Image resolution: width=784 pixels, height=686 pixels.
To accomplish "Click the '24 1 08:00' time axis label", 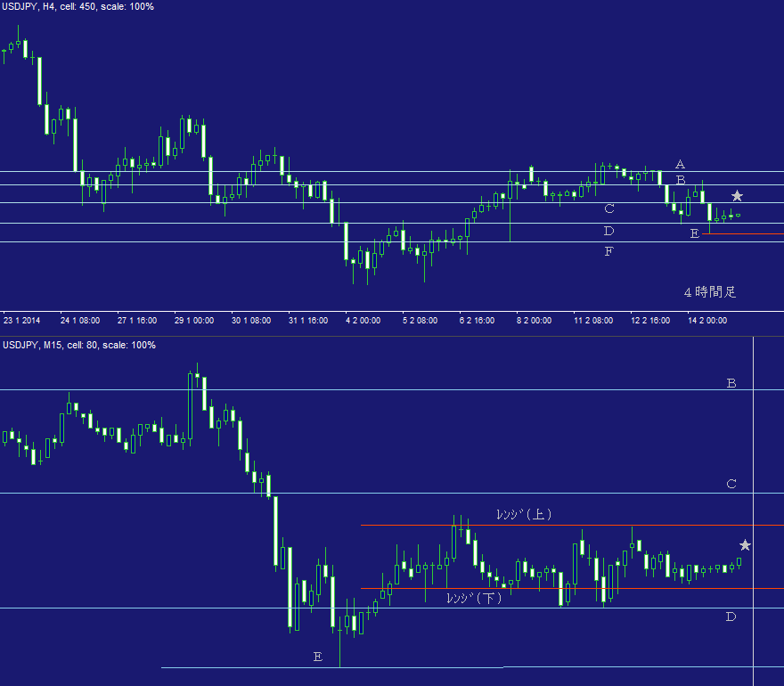I will point(80,321).
